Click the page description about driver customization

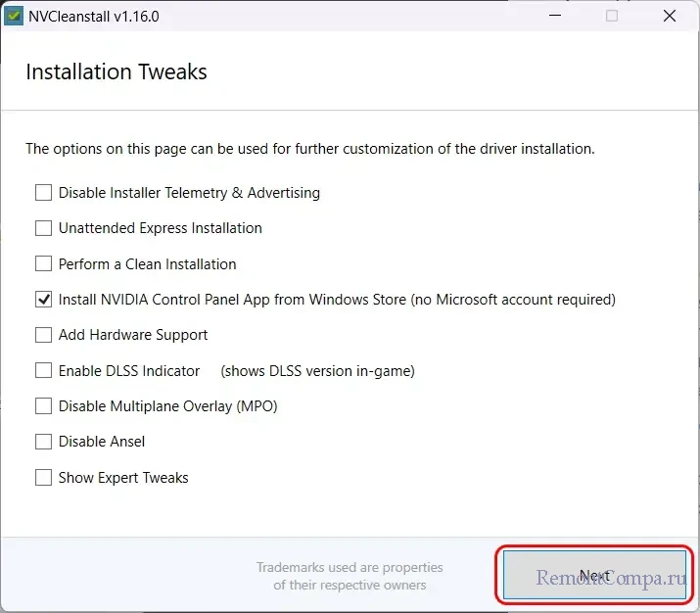point(309,149)
